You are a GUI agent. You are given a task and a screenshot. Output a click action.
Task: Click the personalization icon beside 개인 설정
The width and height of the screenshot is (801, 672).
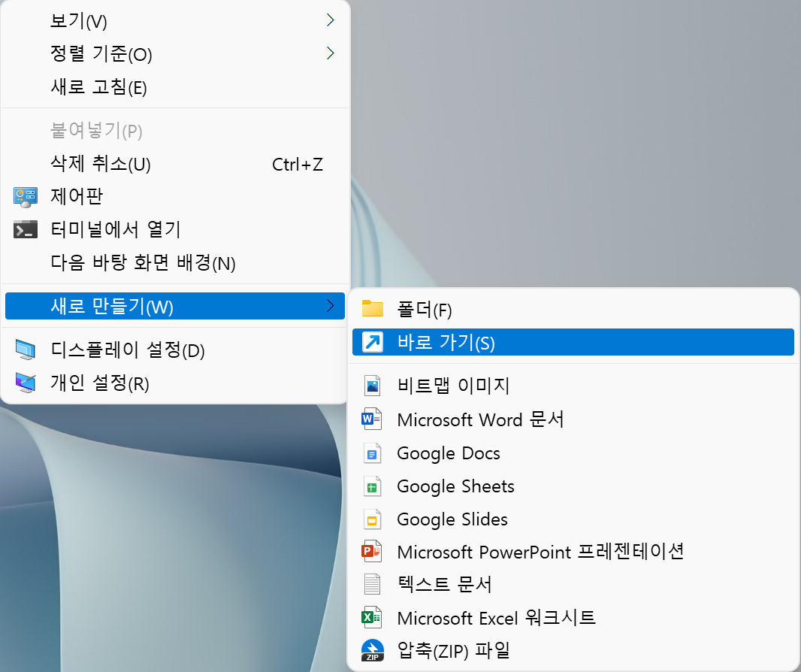[x=26, y=383]
